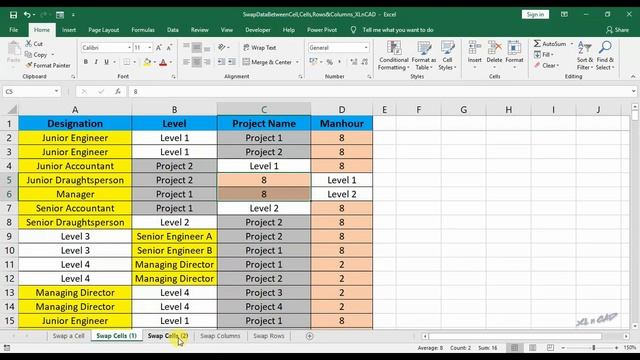Open the General number format dropdown
This screenshot has width=640, height=360.
366,48
